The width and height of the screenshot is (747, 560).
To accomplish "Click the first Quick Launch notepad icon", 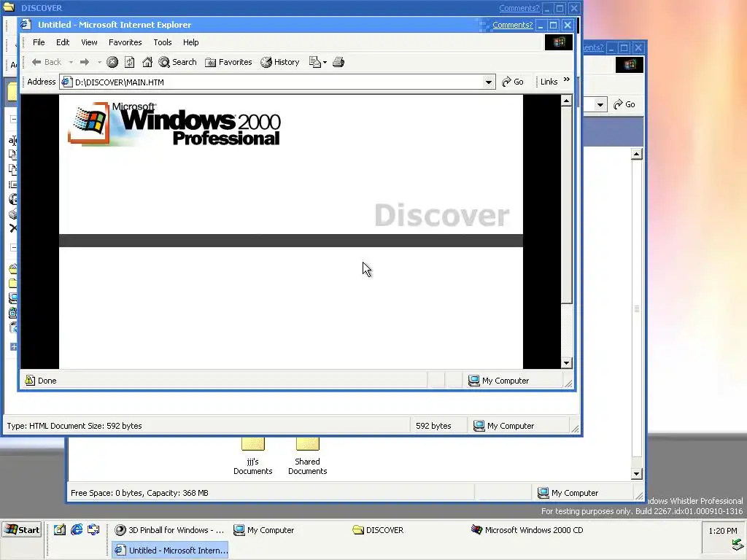I will pos(60,529).
